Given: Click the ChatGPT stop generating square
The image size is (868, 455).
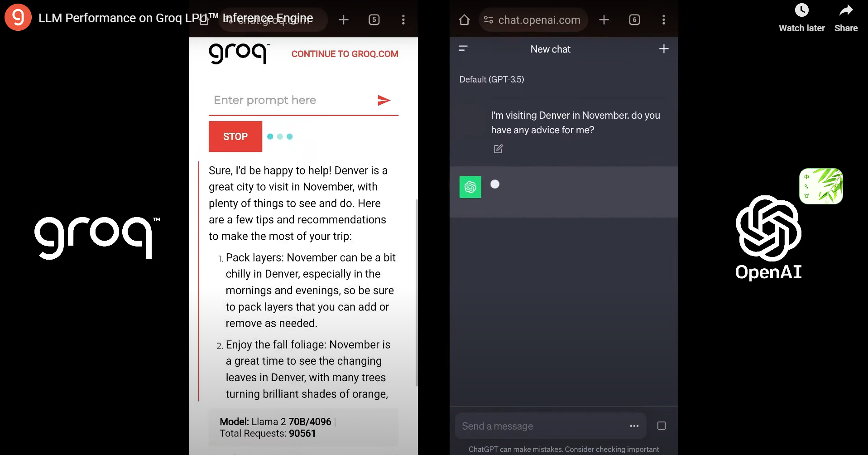Looking at the screenshot, I should (661, 426).
